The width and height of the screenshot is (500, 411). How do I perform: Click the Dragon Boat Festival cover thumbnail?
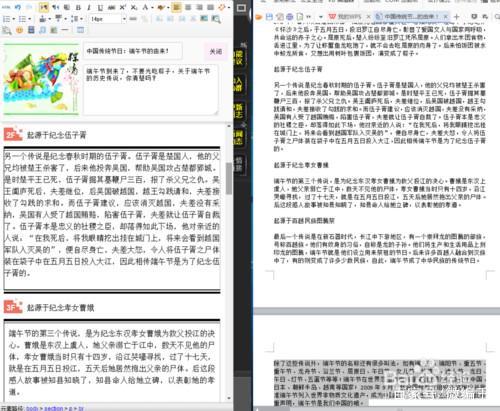click(x=41, y=79)
